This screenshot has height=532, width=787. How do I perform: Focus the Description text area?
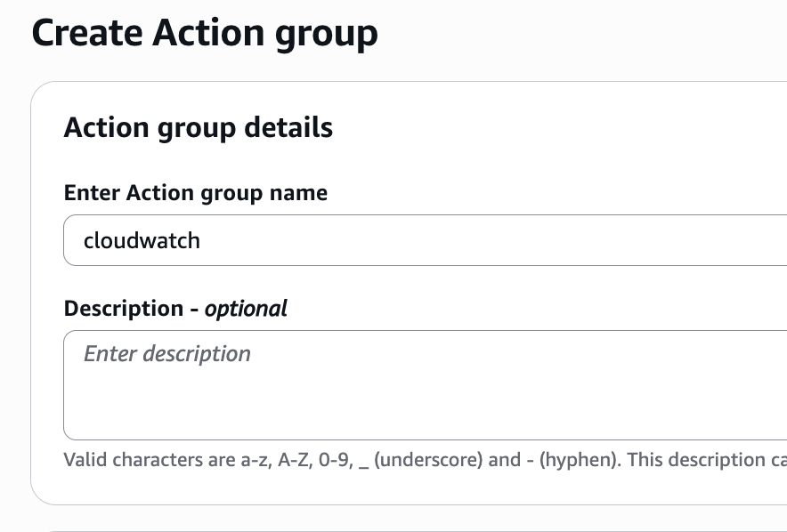[426, 384]
